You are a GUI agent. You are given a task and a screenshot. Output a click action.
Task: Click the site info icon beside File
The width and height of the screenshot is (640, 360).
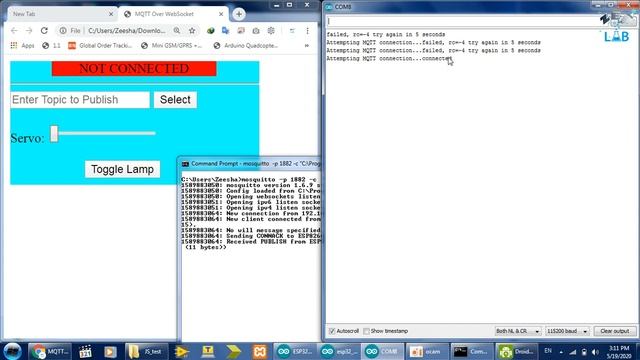[x=62, y=31]
